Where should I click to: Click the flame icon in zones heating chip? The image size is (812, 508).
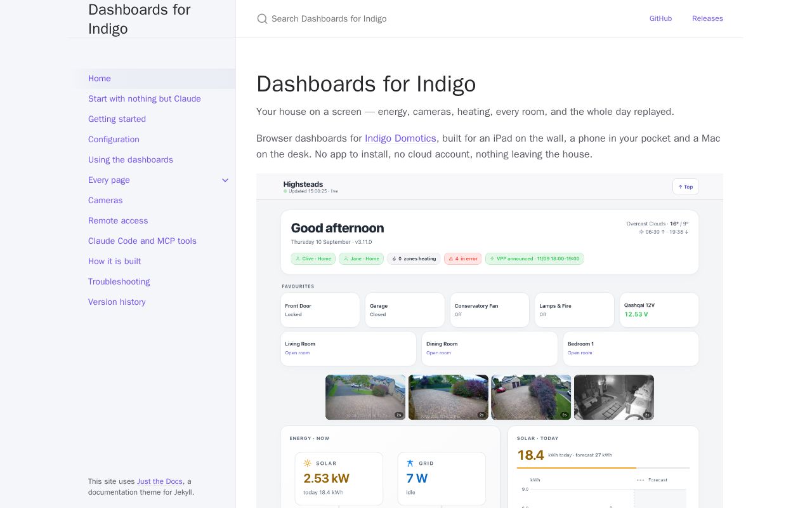tap(393, 258)
